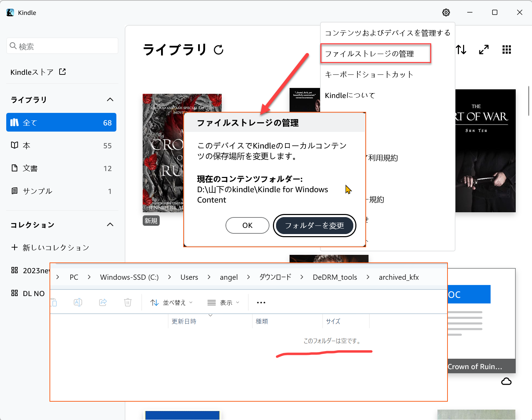The image size is (532, 420).
Task: Open the Art of War book cover
Action: (x=485, y=151)
